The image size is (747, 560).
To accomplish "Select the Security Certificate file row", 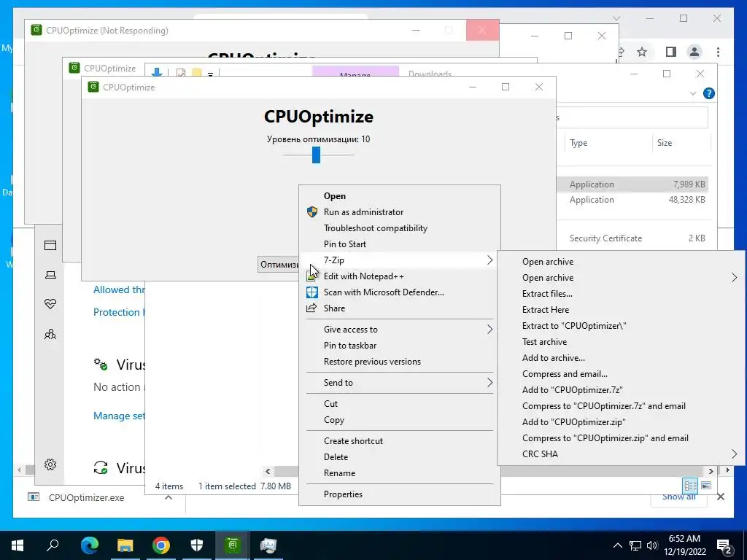I will click(632, 238).
